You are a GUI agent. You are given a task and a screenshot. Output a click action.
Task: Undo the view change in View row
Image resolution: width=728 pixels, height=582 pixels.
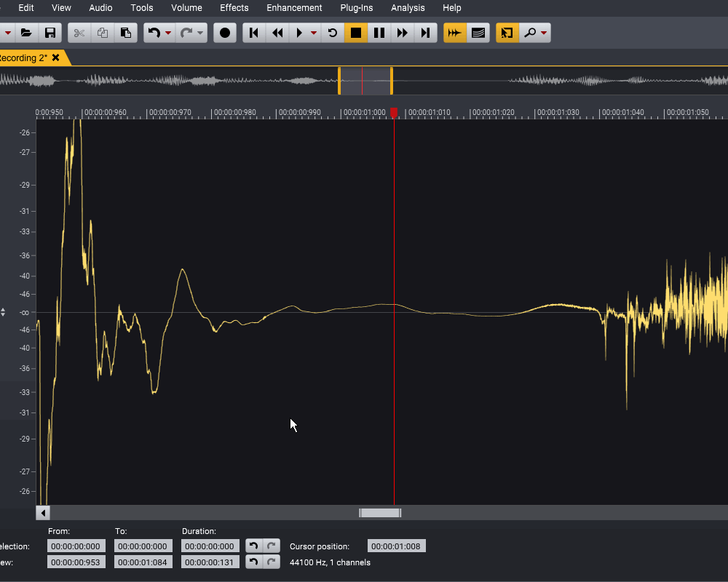254,562
